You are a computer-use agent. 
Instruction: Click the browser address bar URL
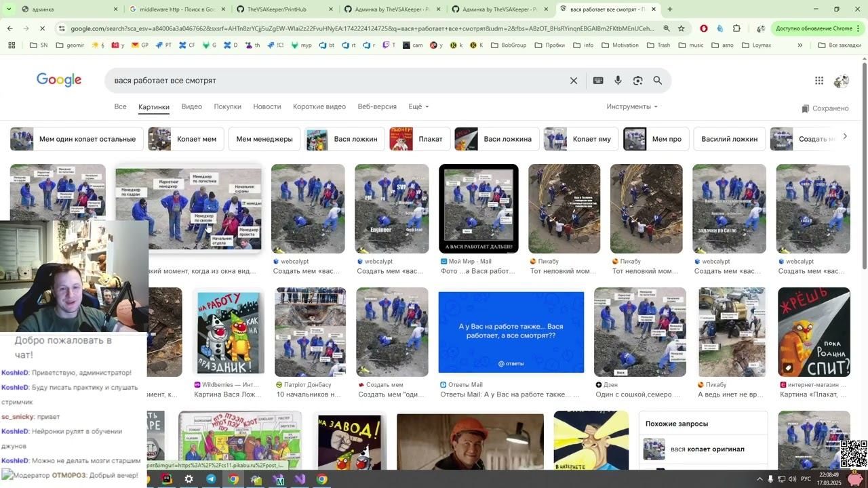pos(362,28)
